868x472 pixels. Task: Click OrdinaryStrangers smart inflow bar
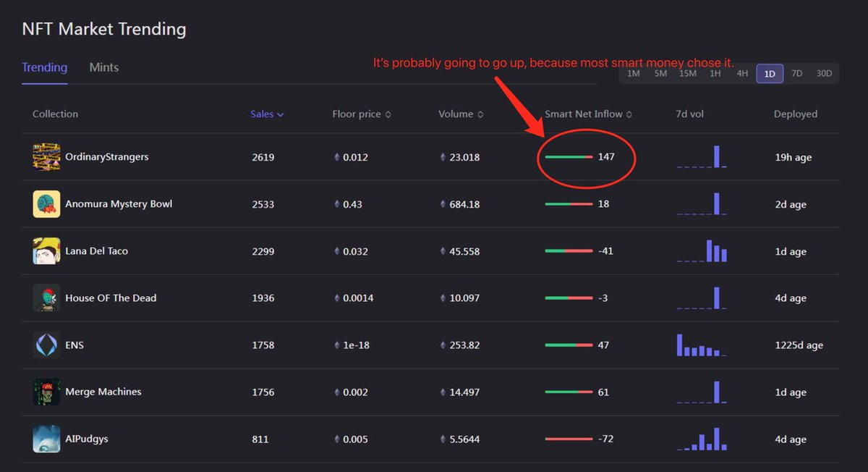click(x=569, y=157)
